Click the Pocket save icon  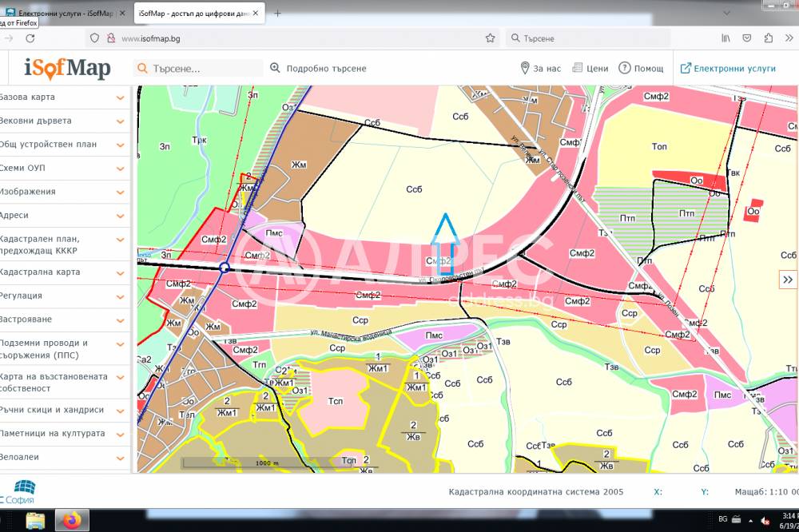(x=747, y=38)
